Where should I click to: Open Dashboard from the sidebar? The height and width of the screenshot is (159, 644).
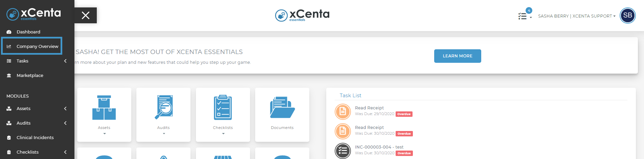click(28, 32)
